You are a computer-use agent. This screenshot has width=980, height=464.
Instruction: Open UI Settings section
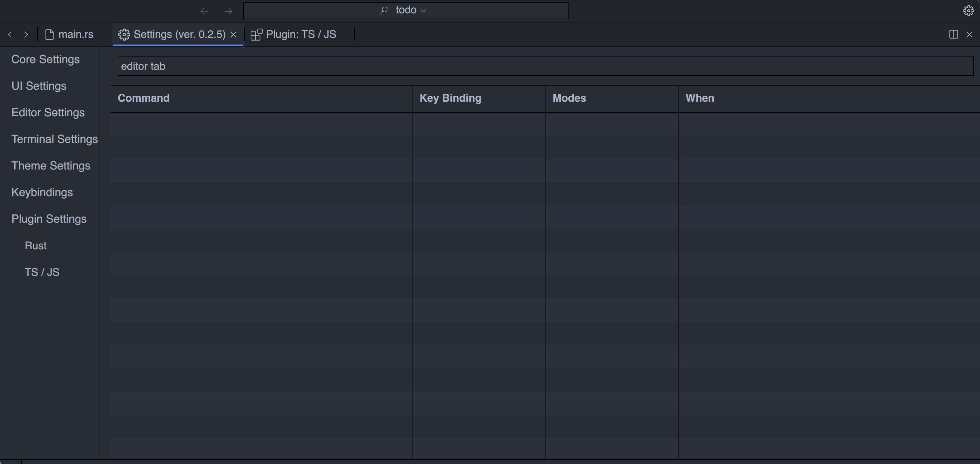pos(39,86)
